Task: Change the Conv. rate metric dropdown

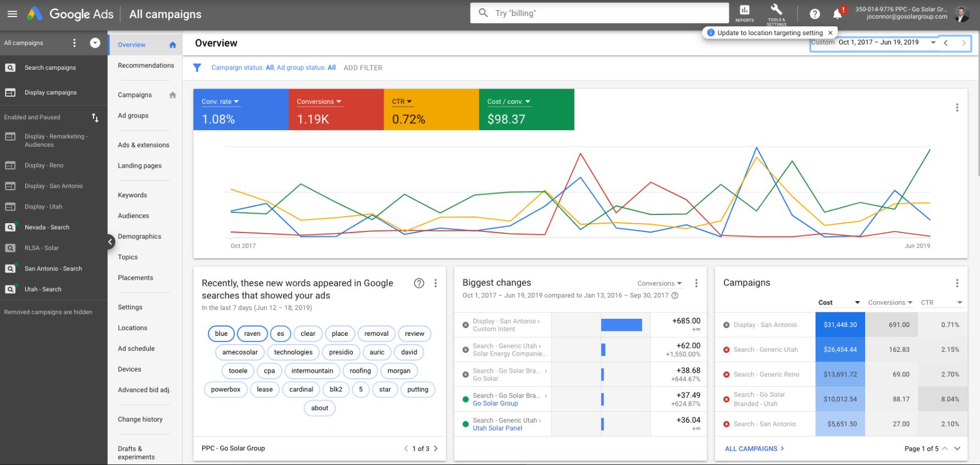Action: click(220, 102)
